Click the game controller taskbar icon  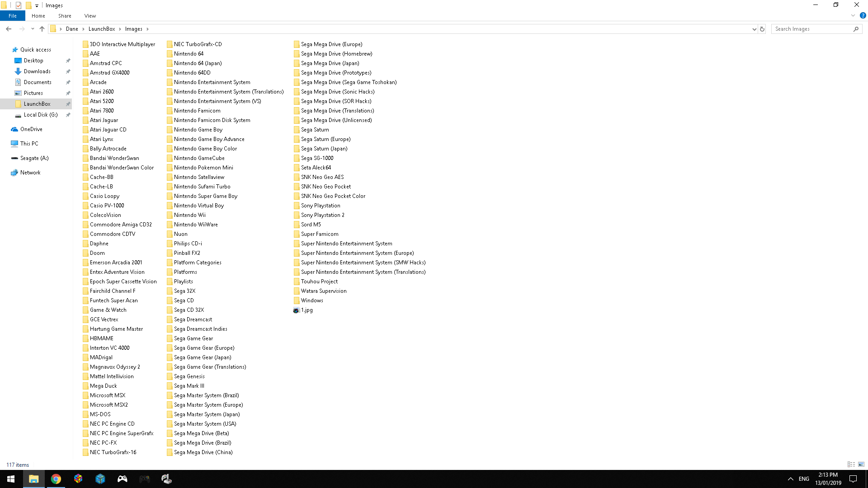[123, 479]
